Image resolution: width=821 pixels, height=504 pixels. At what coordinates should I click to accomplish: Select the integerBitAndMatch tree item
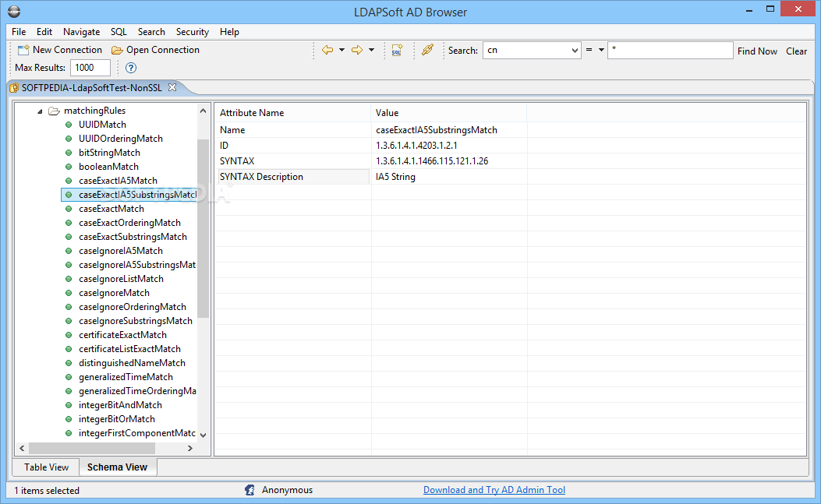coord(120,405)
